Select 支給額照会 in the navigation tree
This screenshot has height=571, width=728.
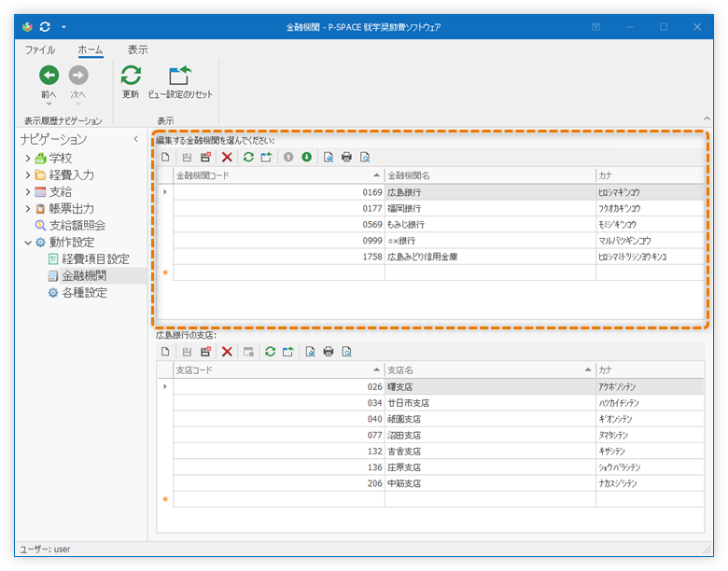(x=77, y=226)
